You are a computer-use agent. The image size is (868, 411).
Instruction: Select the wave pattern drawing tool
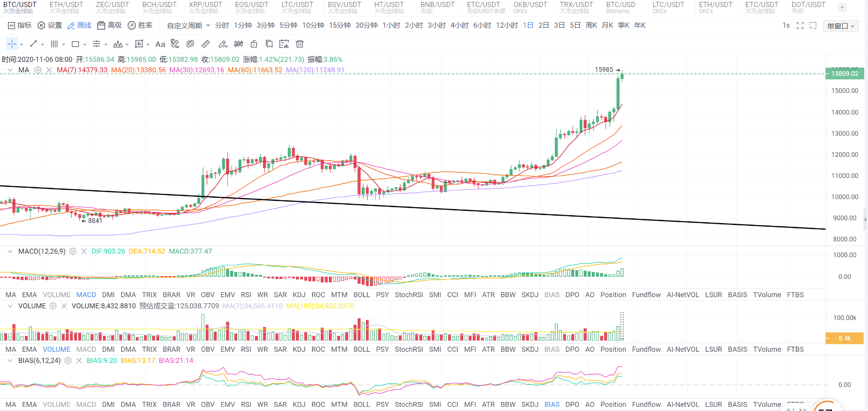pyautogui.click(x=118, y=44)
